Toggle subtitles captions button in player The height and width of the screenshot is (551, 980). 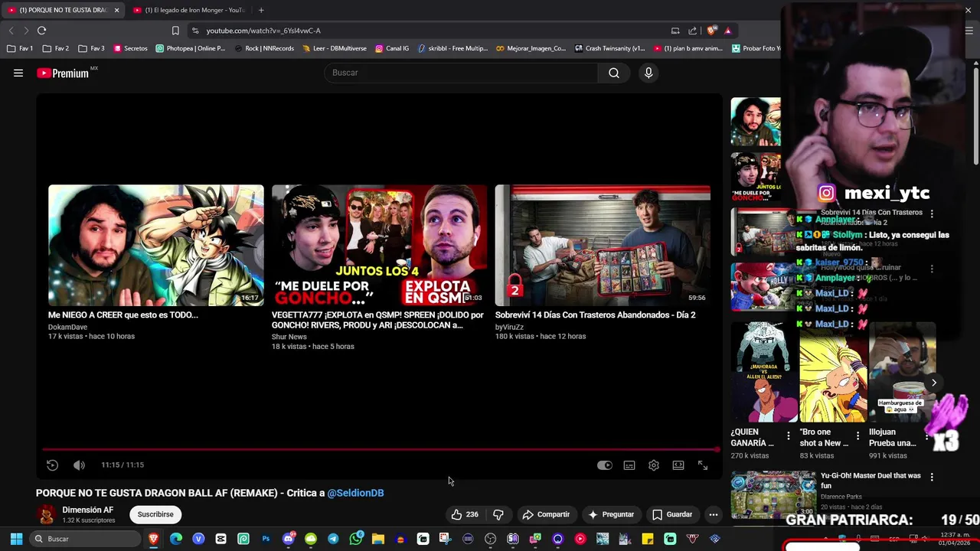629,465
